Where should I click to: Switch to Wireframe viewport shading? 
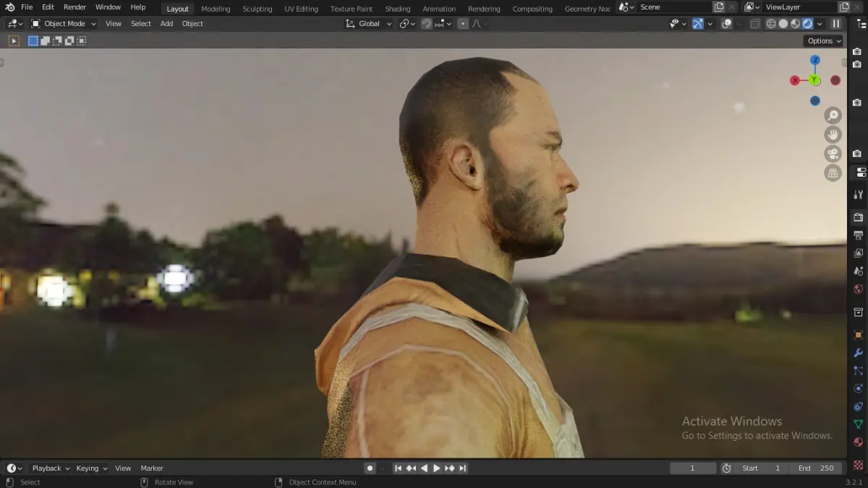point(771,23)
